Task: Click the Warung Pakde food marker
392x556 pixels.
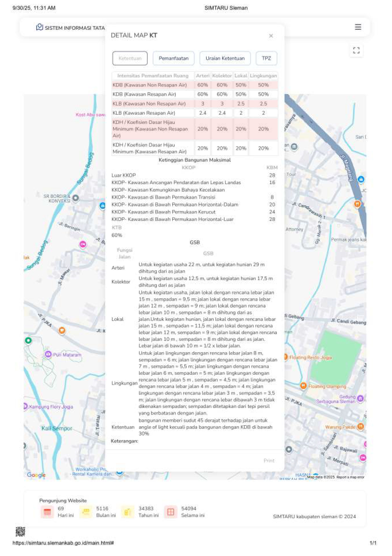Action: 361,427
